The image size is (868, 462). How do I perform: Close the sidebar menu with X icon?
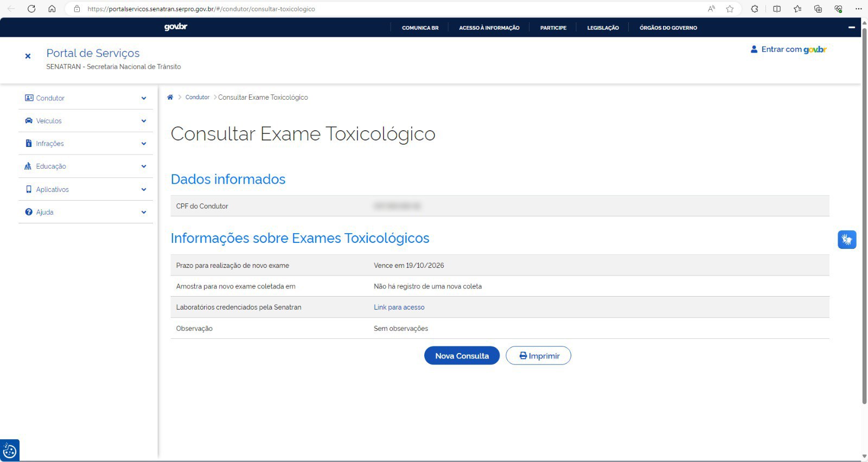[28, 56]
